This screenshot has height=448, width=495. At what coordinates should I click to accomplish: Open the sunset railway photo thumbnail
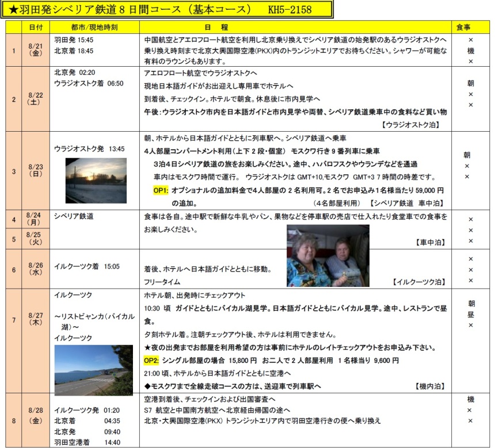coord(96,181)
